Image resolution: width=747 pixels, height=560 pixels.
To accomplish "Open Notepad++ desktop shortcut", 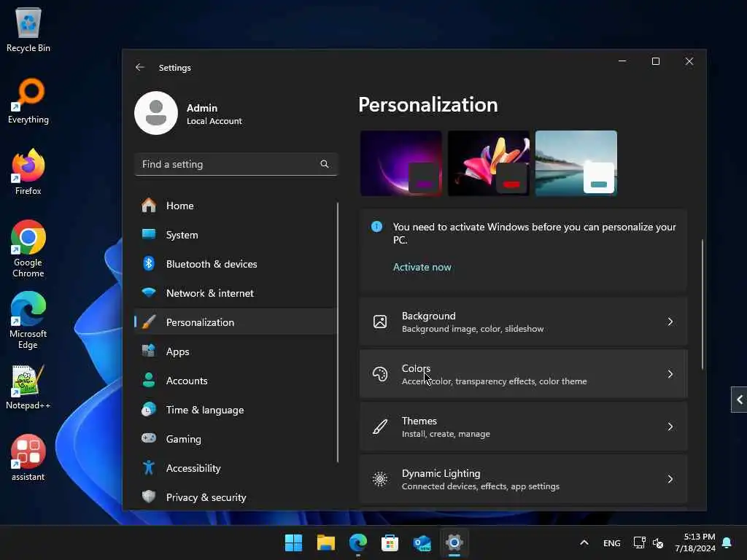I will (x=28, y=386).
